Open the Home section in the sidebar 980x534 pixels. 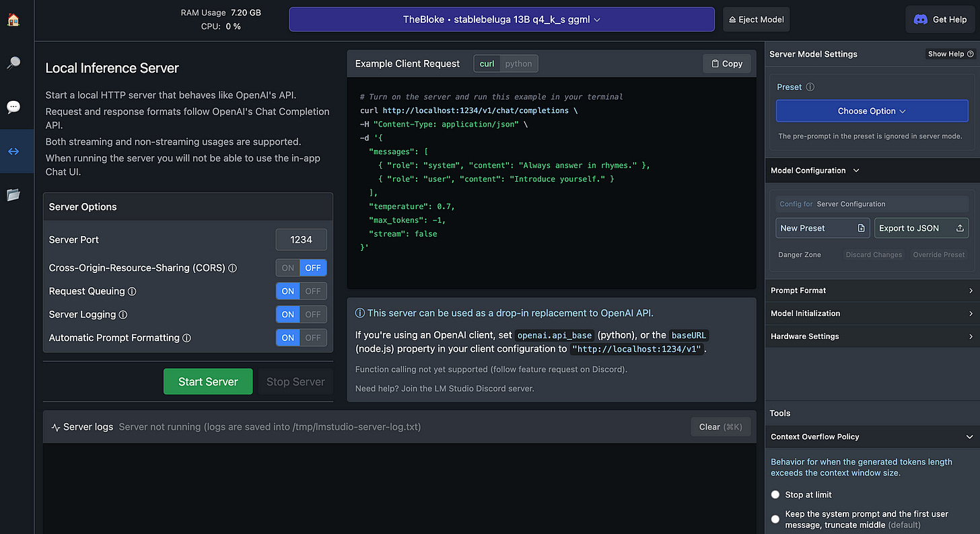click(x=14, y=20)
